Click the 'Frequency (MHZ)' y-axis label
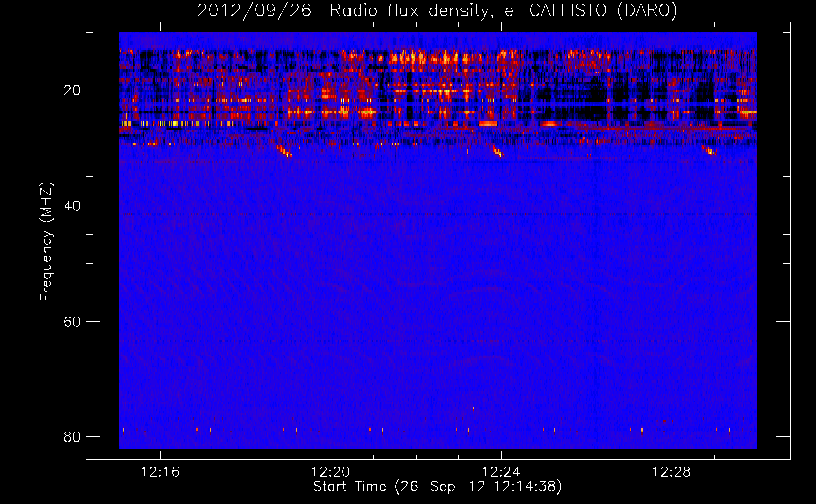 (x=46, y=242)
